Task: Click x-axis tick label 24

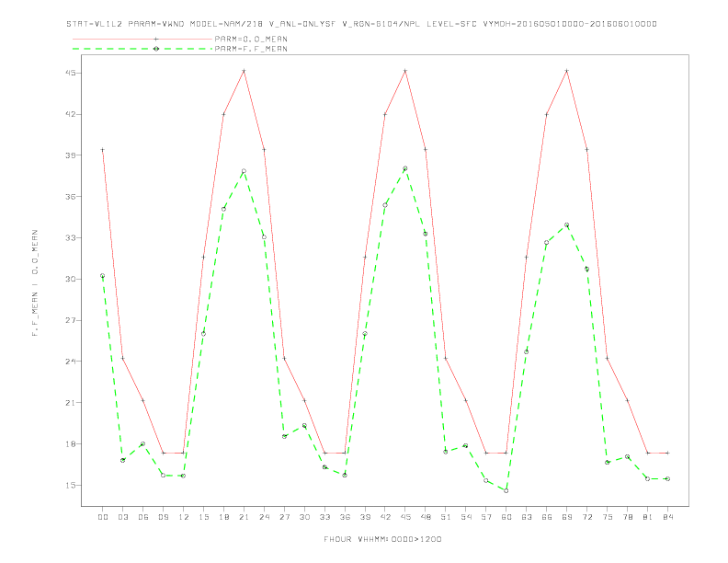Action: coord(264,517)
